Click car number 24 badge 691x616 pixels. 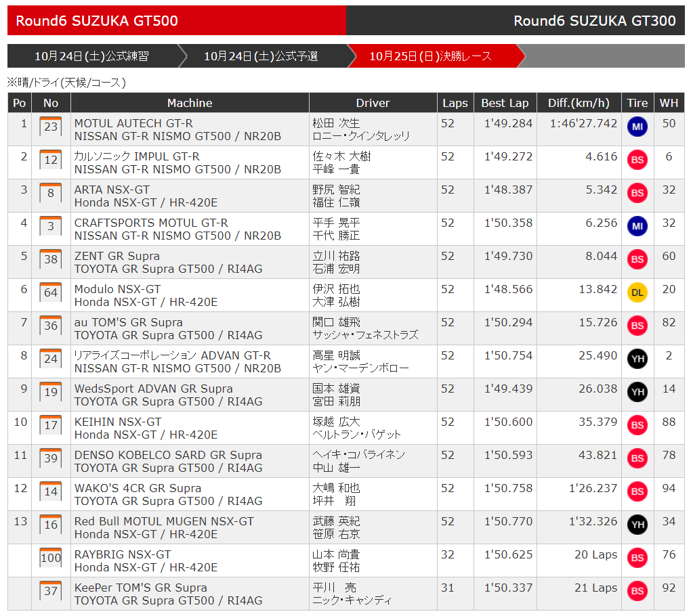(51, 358)
